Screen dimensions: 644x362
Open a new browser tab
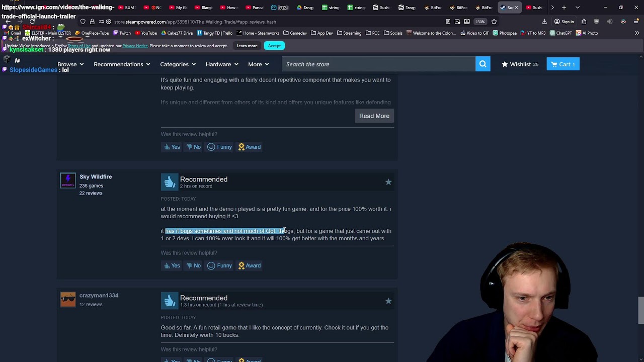click(564, 8)
